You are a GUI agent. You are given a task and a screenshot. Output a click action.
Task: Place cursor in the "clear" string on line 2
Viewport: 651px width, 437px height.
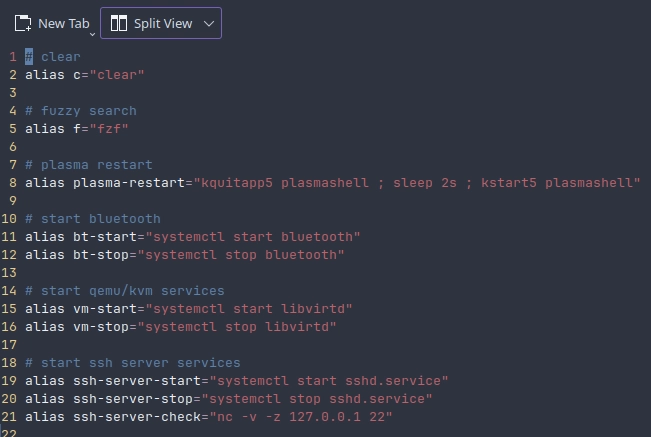coord(117,75)
